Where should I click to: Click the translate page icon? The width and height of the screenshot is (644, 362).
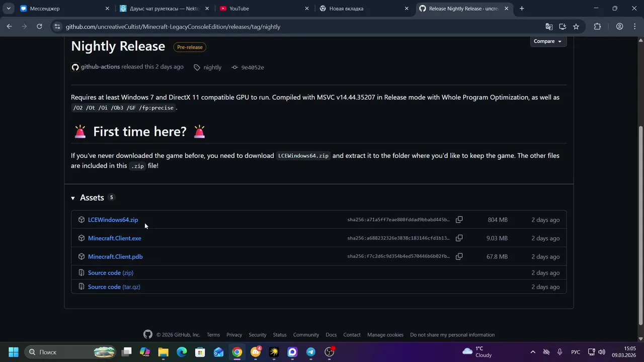[549, 27]
